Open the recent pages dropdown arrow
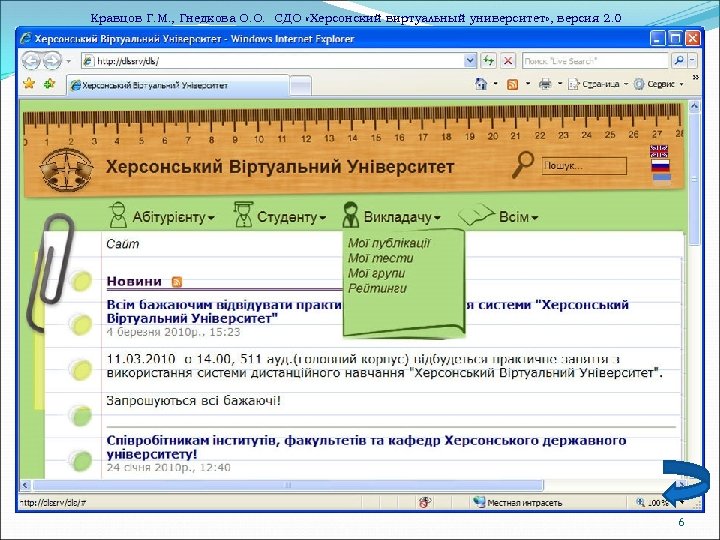Viewport: 720px width, 540px height. point(68,61)
